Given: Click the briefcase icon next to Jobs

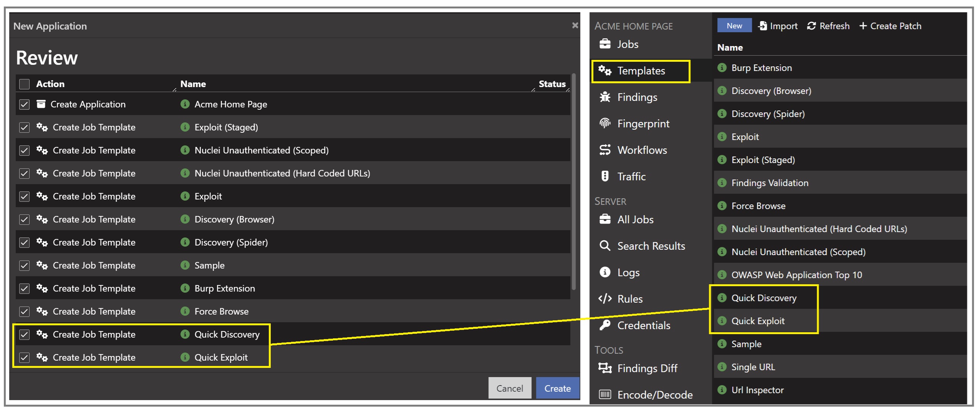Looking at the screenshot, I should click(605, 44).
